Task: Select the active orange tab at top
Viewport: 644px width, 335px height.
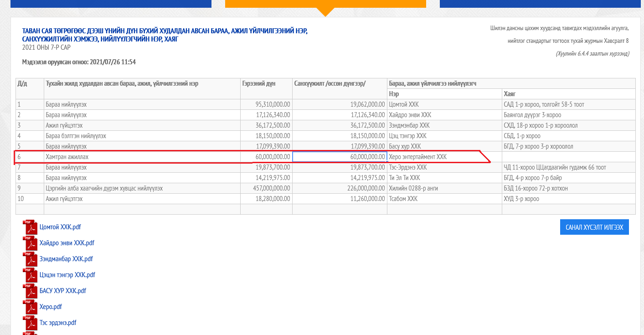Action: click(325, 4)
